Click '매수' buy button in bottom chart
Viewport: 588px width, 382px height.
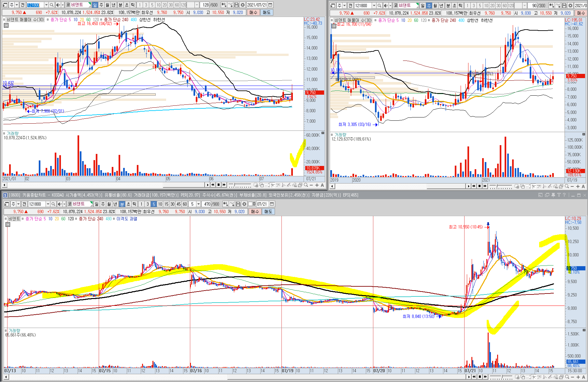pyautogui.click(x=255, y=211)
